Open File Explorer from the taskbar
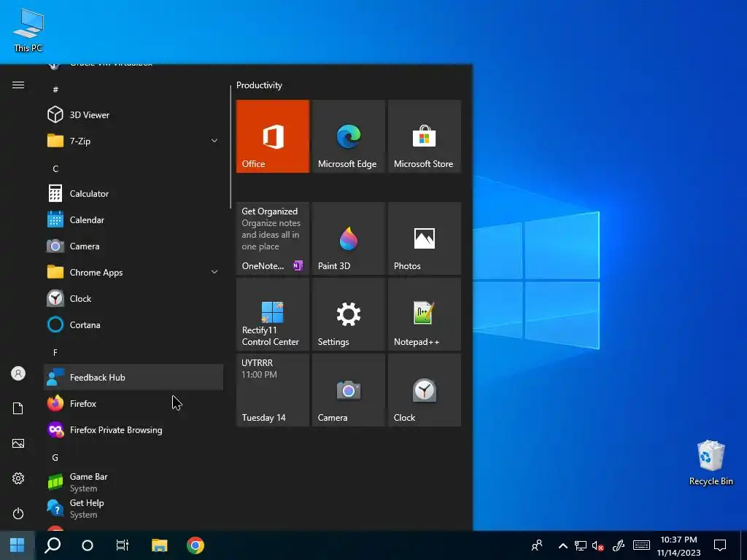Image resolution: width=747 pixels, height=560 pixels. tap(160, 545)
